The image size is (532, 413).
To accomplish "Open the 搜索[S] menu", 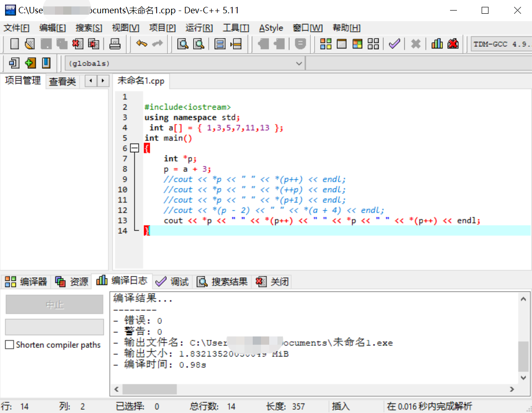I will pos(88,28).
